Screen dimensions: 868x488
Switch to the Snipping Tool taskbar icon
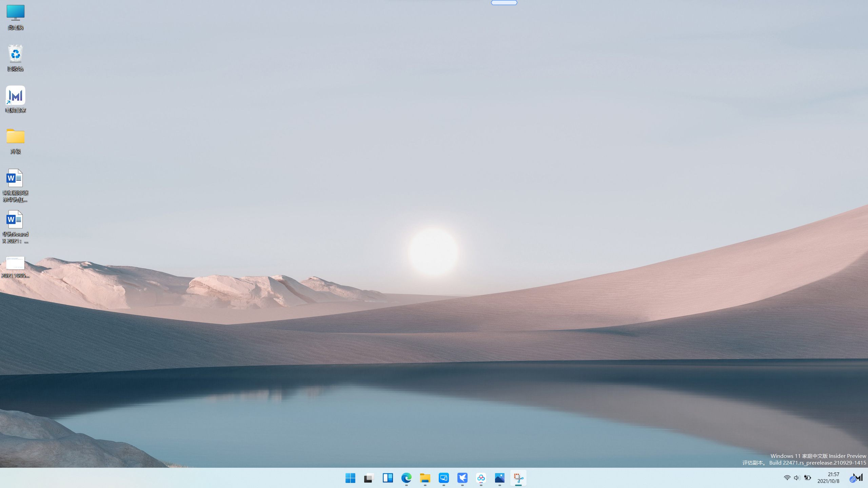[x=518, y=478]
